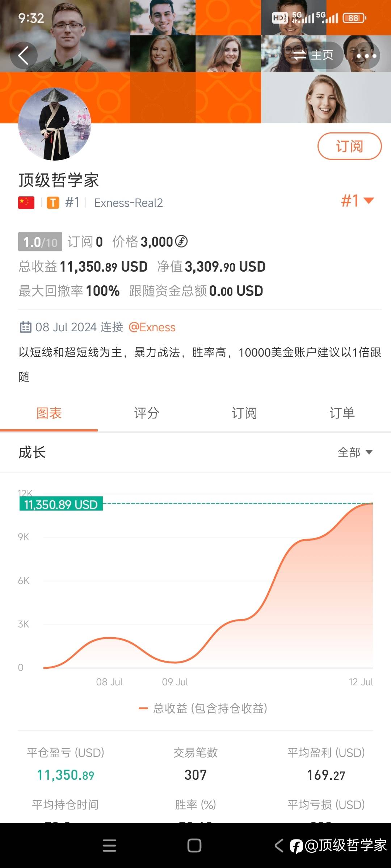This screenshot has height=868, width=391.
Task: Click the orange 订阅 subscribe button
Action: coord(350,146)
